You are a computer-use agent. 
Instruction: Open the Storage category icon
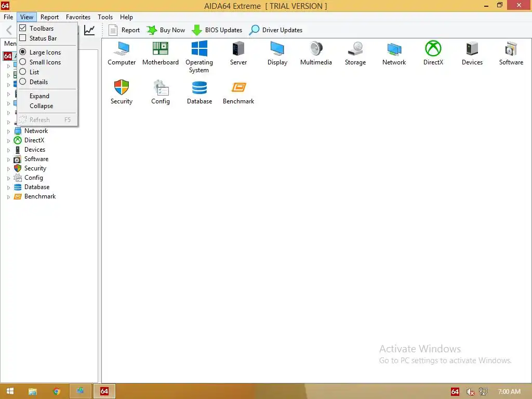coord(355,54)
